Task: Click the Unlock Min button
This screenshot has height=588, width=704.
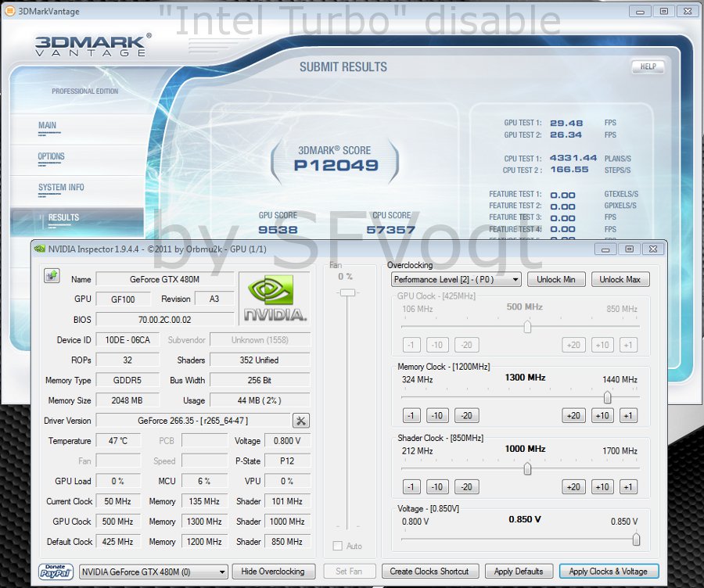Action: 556,280
